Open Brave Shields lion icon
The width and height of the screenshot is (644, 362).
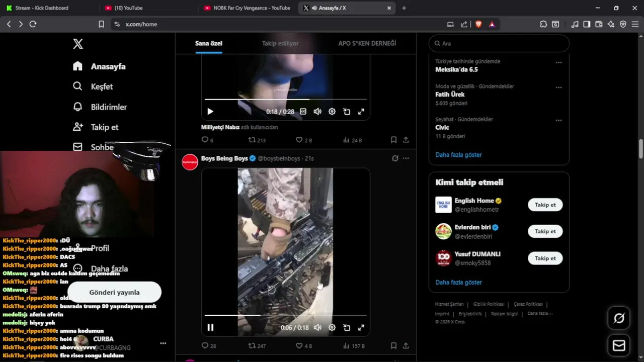click(478, 24)
